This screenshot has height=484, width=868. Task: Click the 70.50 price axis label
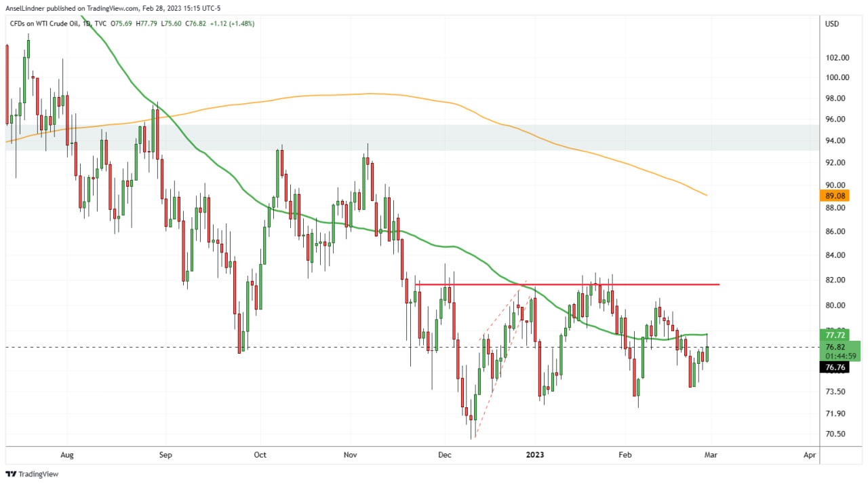835,434
